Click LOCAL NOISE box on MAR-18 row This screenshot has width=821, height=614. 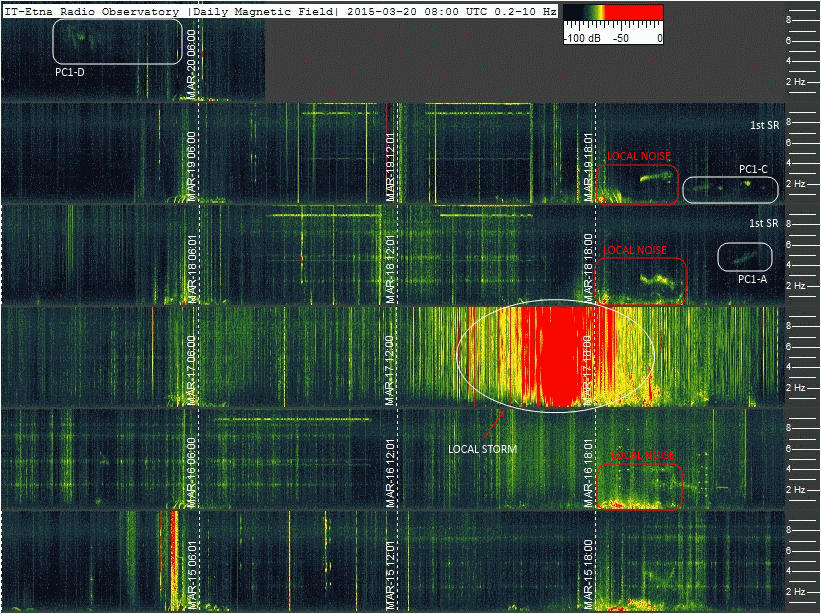point(640,281)
